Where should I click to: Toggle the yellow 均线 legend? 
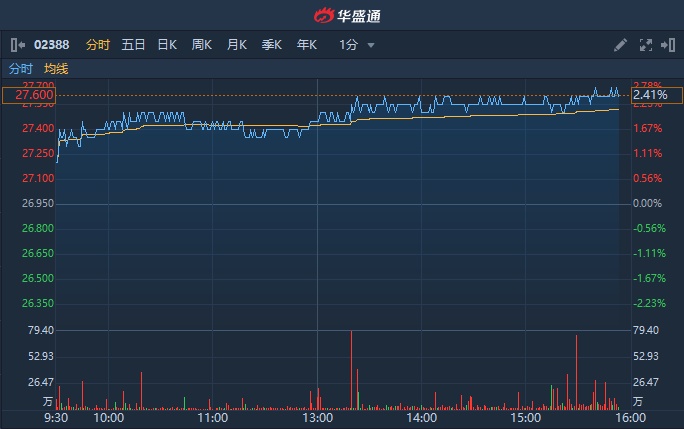(x=56, y=69)
